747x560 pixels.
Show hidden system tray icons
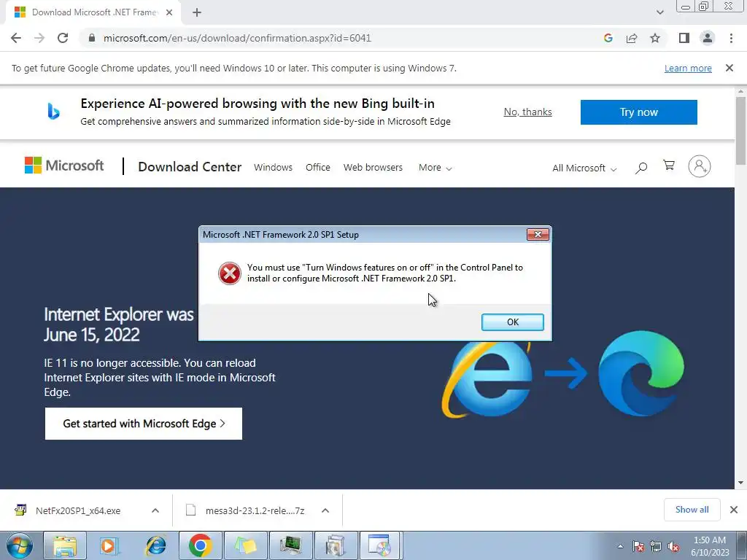620,546
